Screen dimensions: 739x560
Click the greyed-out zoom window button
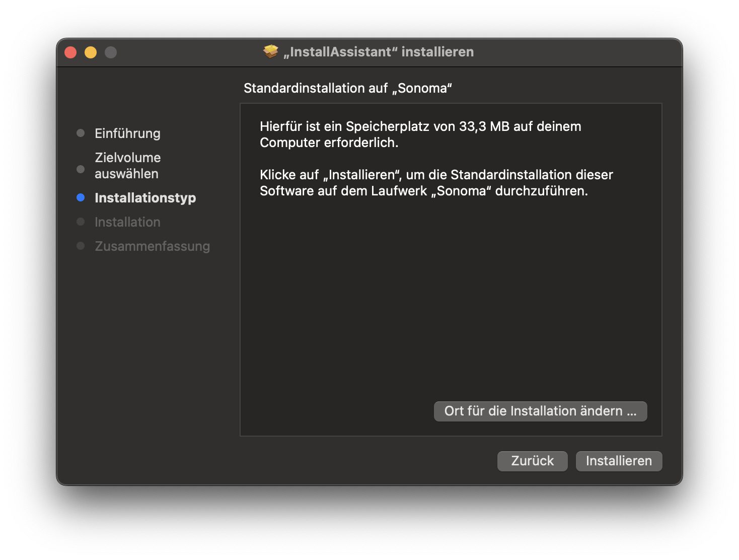pos(111,52)
